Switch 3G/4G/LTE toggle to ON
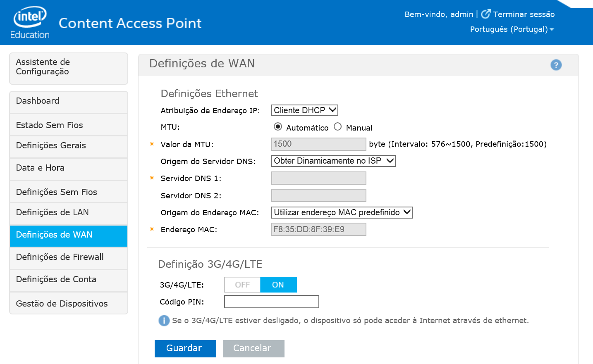 (x=278, y=285)
